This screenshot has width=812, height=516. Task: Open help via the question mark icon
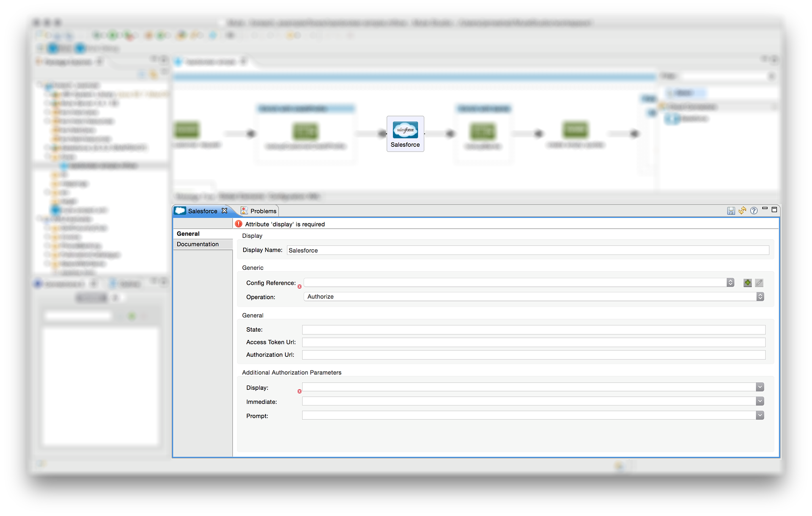click(754, 211)
